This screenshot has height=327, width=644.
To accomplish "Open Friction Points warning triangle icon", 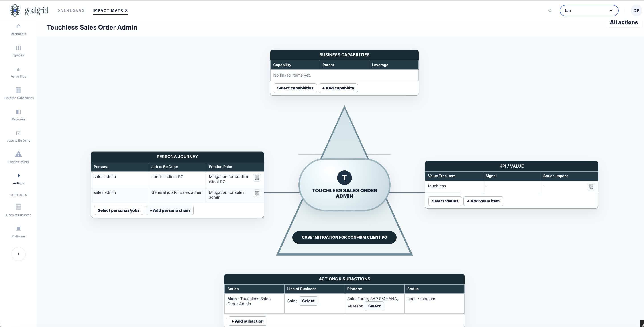I will (x=18, y=154).
